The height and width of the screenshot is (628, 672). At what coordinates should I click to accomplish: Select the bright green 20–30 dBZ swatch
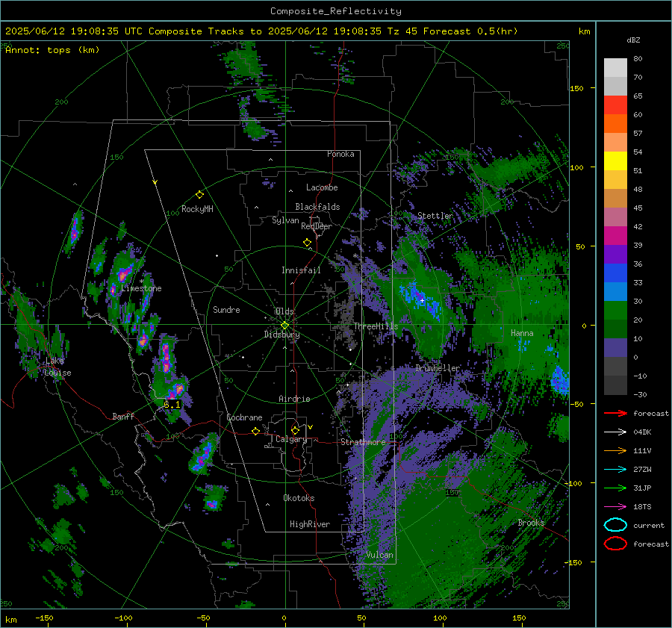(x=615, y=311)
